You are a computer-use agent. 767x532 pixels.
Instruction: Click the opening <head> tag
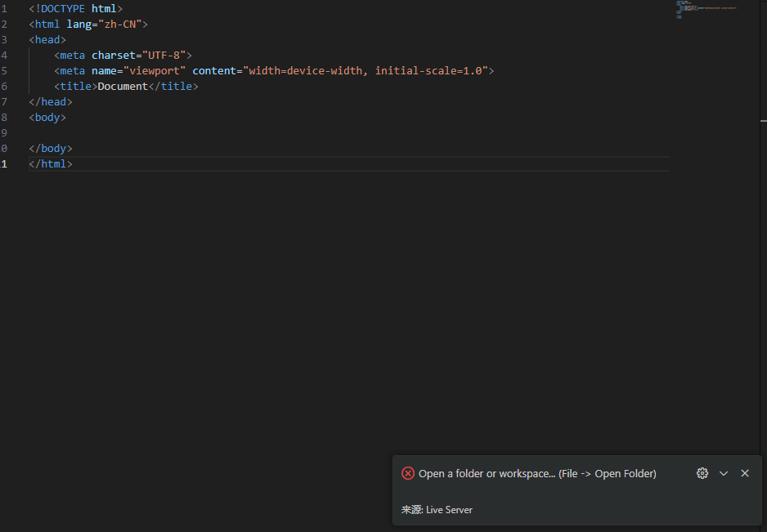coord(47,39)
